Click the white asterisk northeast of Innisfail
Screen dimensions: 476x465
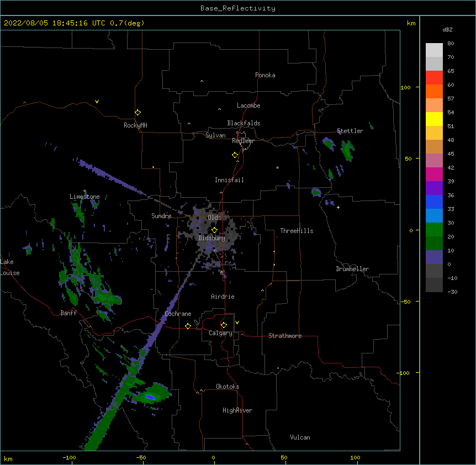277,167
